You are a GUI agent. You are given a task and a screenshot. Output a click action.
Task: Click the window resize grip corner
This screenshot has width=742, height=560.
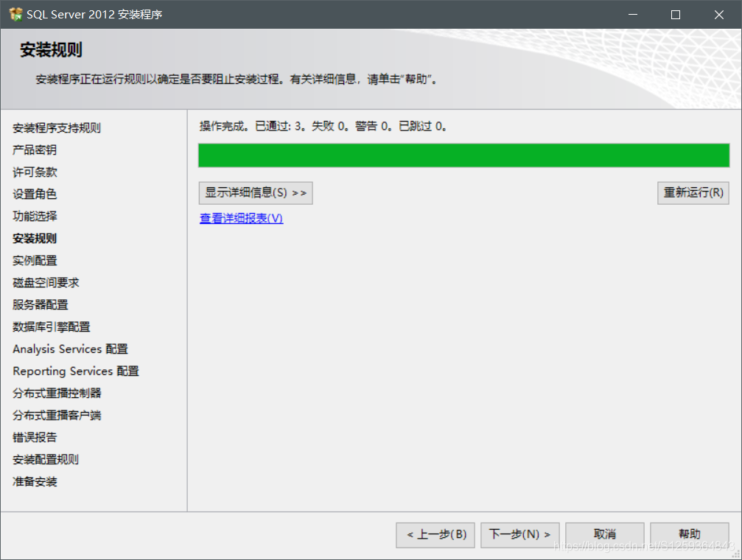(x=736, y=554)
